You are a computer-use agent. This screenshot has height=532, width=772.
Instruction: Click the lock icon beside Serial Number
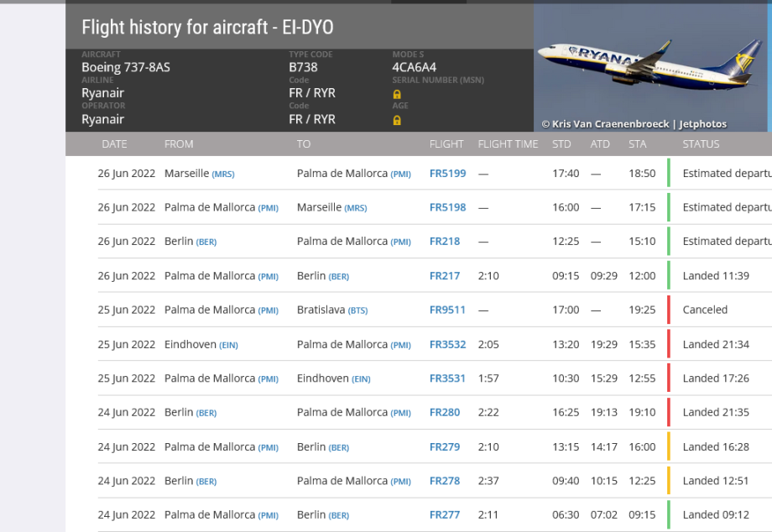(397, 94)
